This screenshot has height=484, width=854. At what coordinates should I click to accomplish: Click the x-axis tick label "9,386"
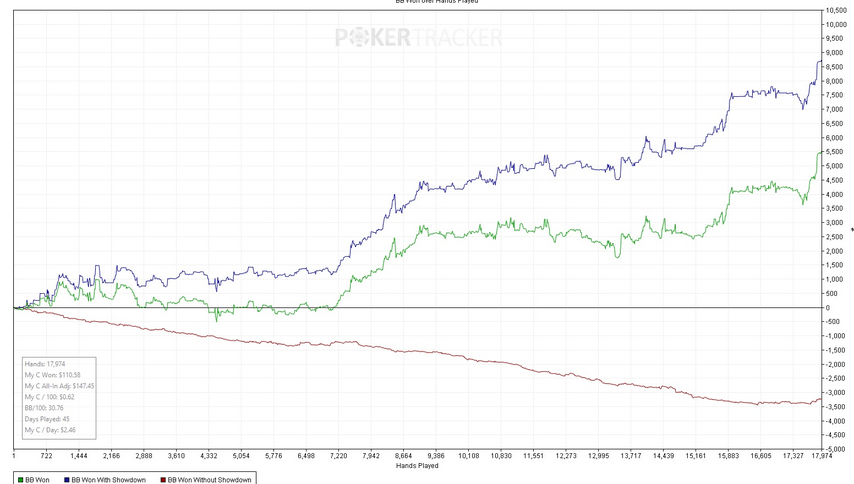(436, 456)
